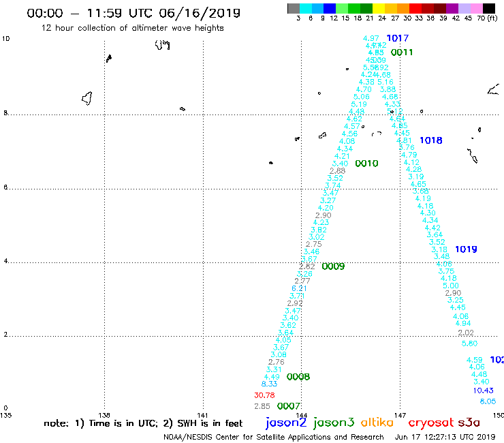Select the black 70 ft legend swatch

point(489,8)
